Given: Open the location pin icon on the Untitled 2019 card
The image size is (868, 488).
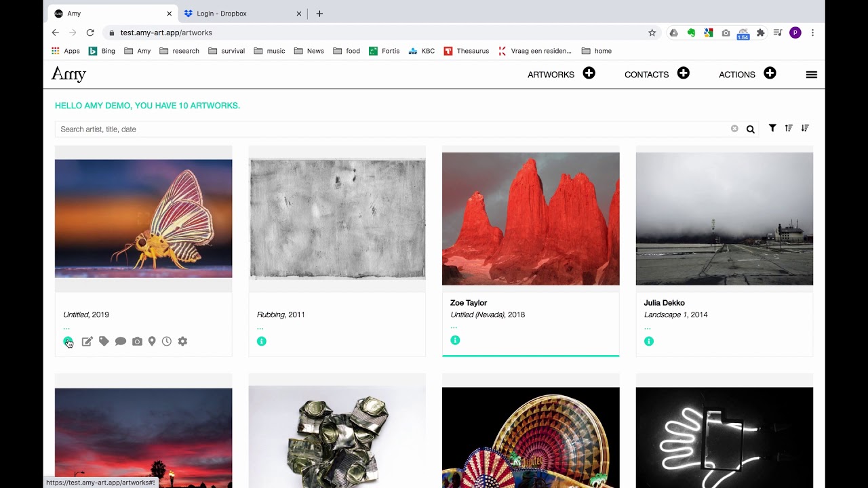Looking at the screenshot, I should (x=152, y=342).
